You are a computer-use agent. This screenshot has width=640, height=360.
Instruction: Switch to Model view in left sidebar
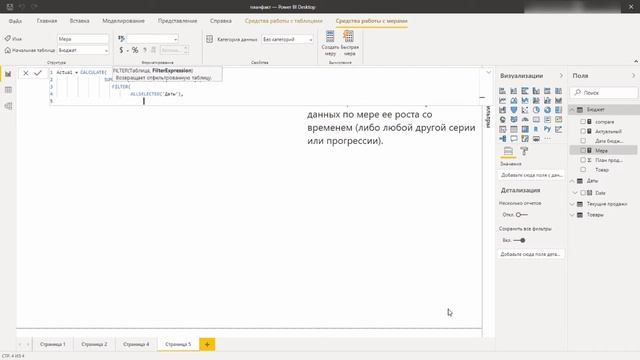click(8, 106)
